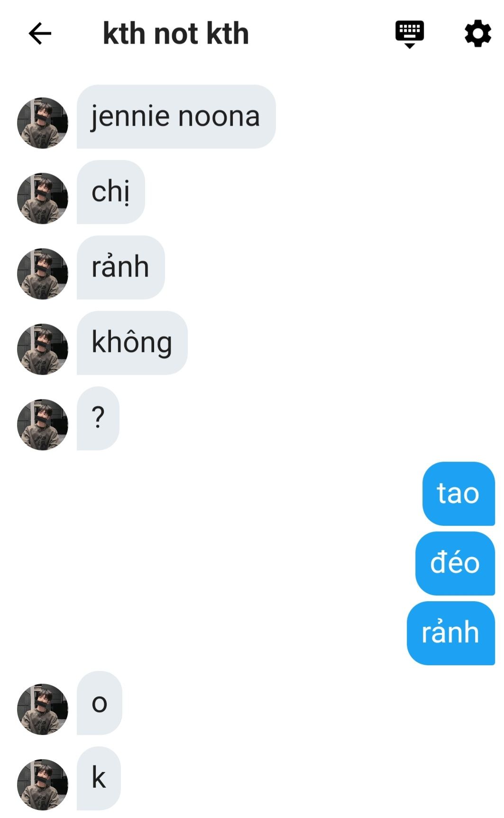
Task: Tap avatar beside the o message
Action: 43,709
